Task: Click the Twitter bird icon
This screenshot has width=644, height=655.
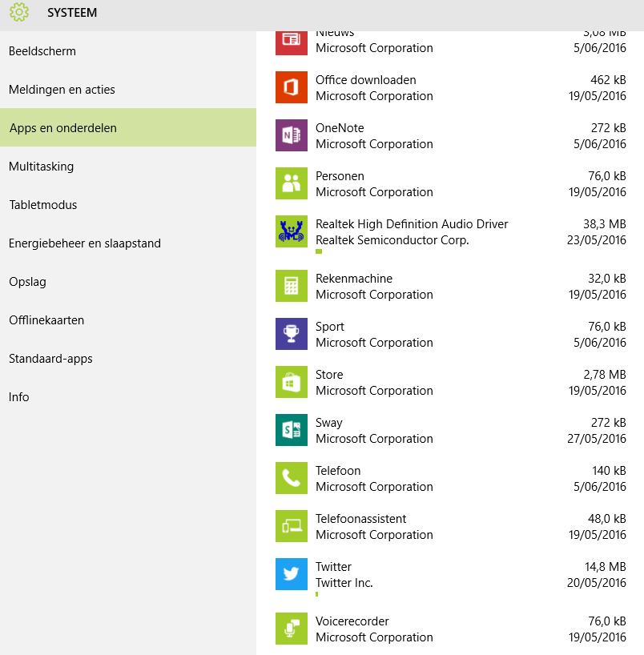Action: (x=292, y=574)
